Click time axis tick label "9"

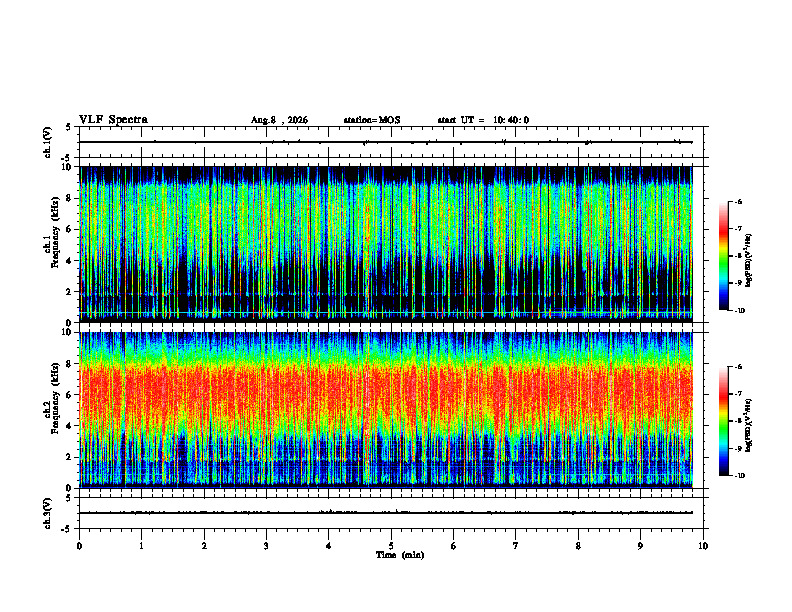pos(640,546)
